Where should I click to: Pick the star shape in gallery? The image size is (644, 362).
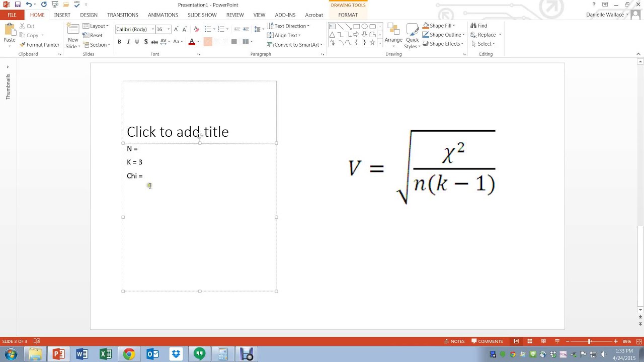tap(372, 43)
